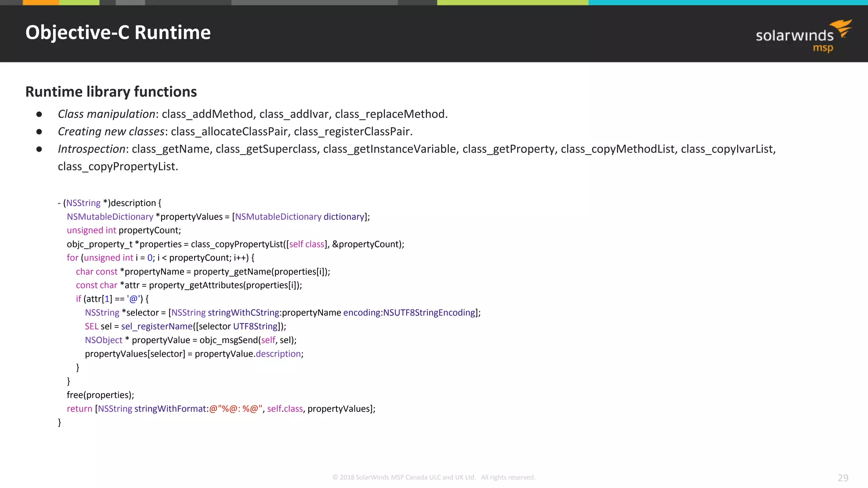868x488 pixels.
Task: Click the Creating new classes italic text
Action: coord(111,132)
